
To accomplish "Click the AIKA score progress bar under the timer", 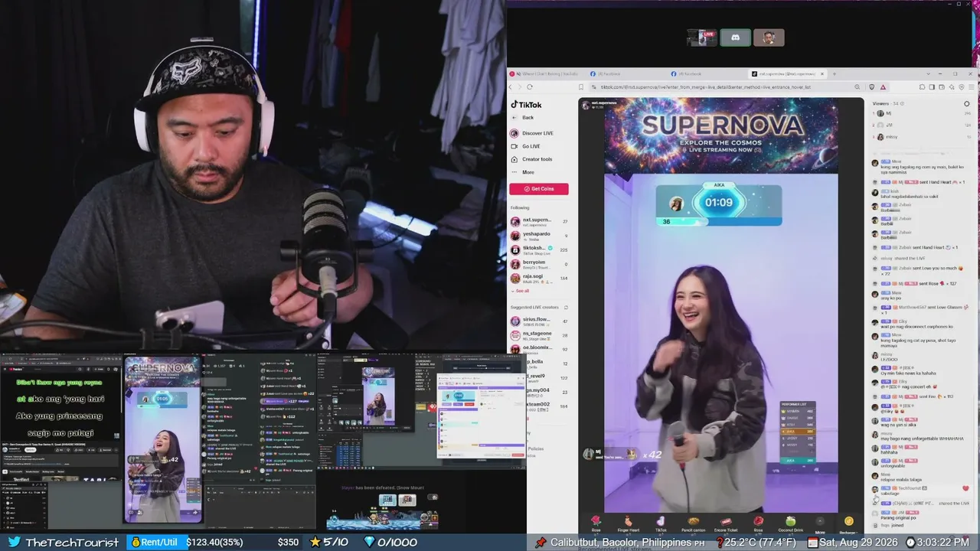I will (x=719, y=222).
